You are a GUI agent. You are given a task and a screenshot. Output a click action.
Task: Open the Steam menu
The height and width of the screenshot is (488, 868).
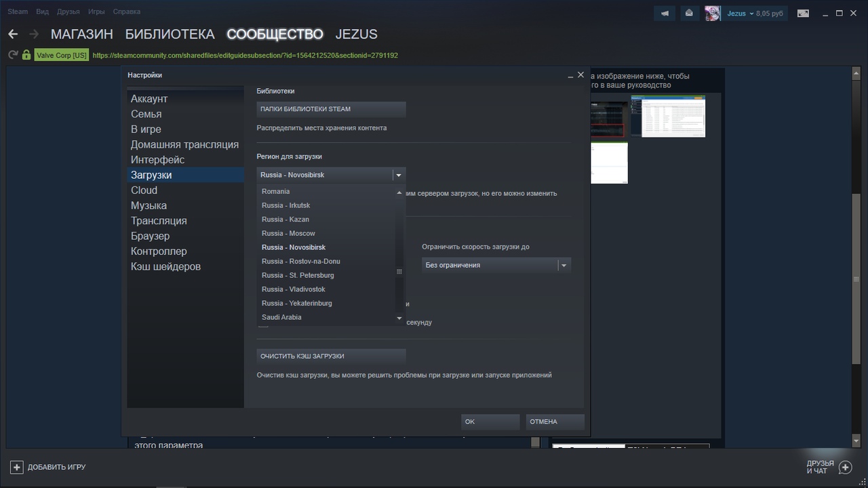click(18, 12)
